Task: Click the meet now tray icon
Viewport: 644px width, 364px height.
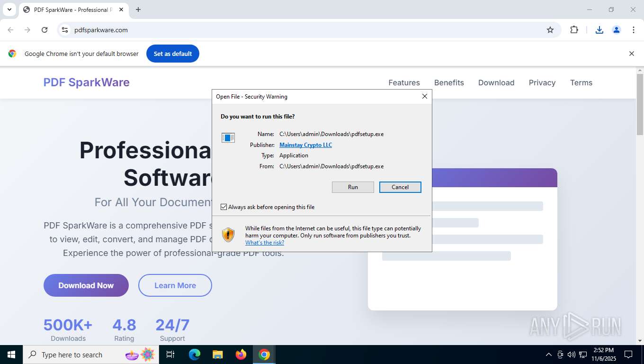Action: pos(560,355)
